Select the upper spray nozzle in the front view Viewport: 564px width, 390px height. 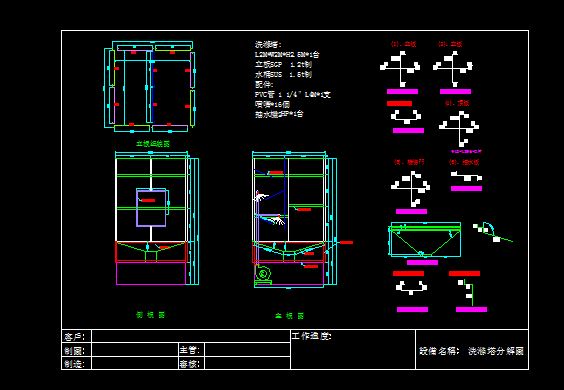point(262,197)
